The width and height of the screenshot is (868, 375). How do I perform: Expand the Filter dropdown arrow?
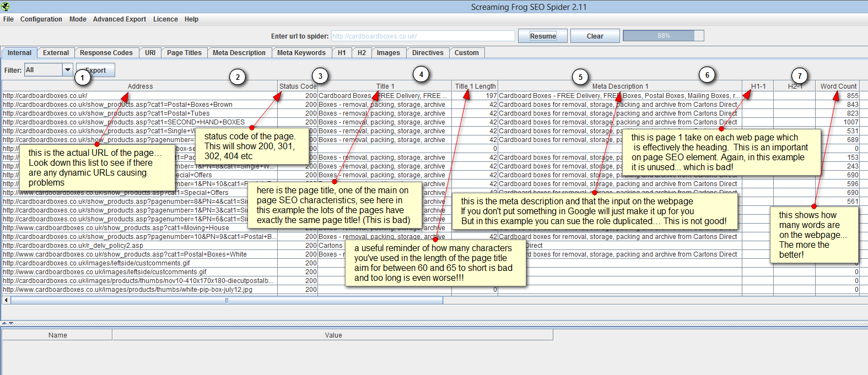coord(67,70)
